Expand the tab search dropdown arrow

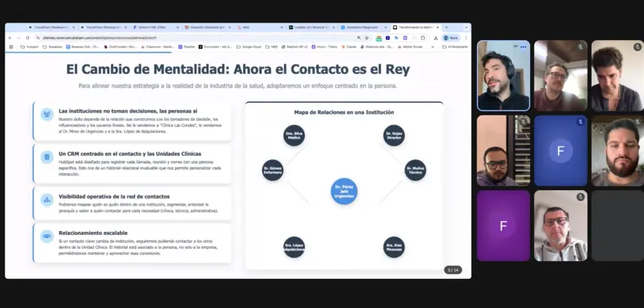coord(466,27)
